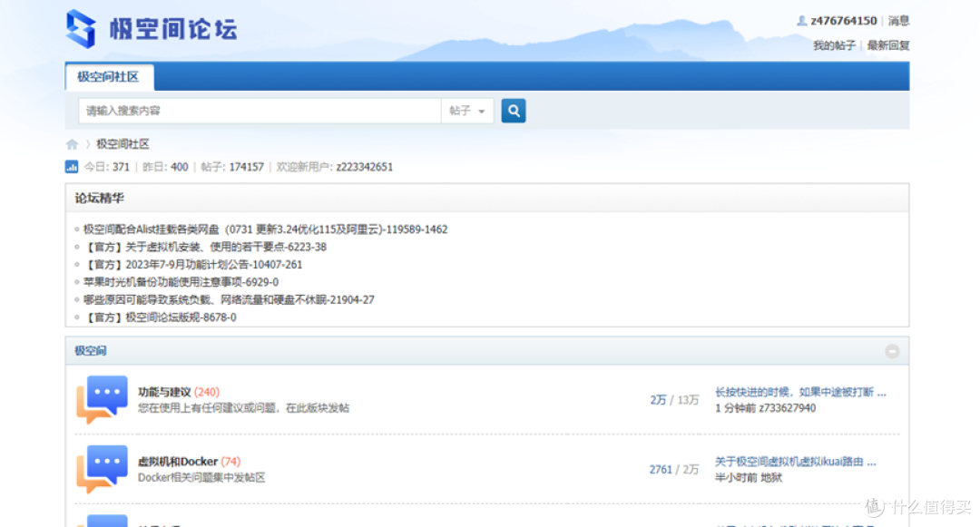Open 【官方】关于虚拟机安装、使用的若干要点 post
This screenshot has width=980, height=527.
pos(205,247)
